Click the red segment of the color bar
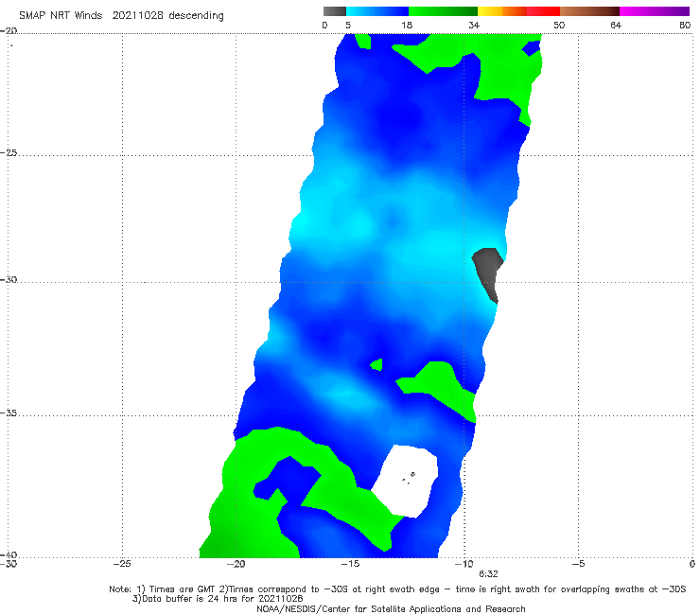The height and width of the screenshot is (615, 700). pos(543,11)
